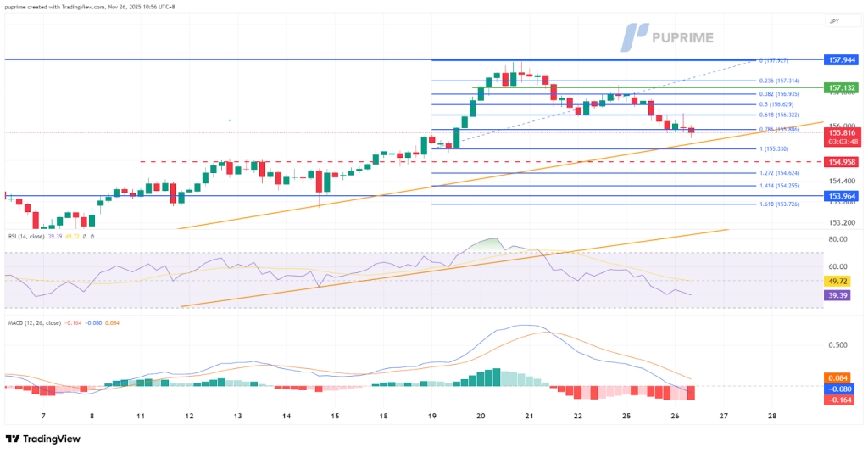Click the red dashed horizontal line at 154.958
This screenshot has width=868, height=453.
point(339,161)
